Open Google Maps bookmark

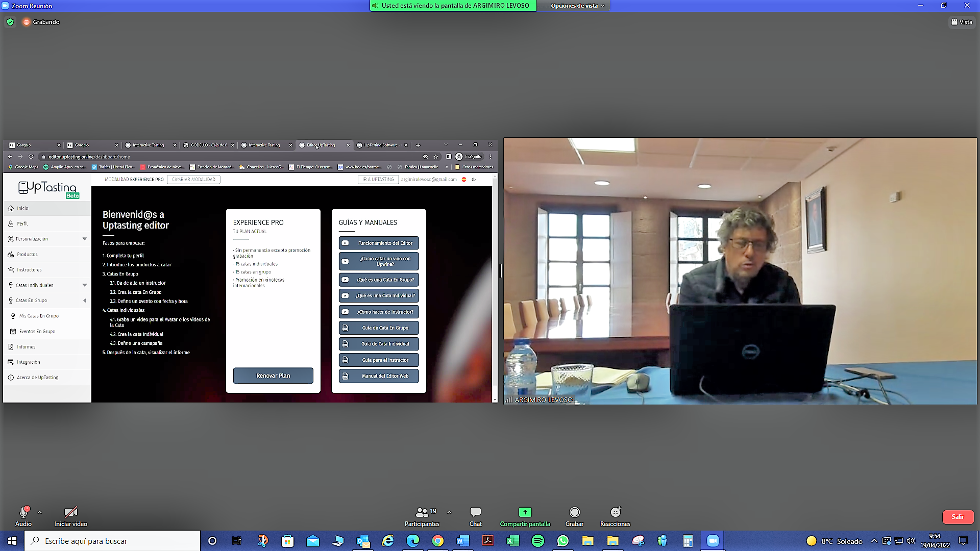pos(23,167)
